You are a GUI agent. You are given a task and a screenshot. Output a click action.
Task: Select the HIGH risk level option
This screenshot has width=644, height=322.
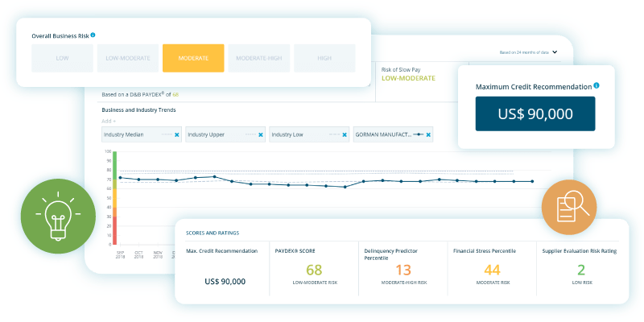tap(324, 58)
